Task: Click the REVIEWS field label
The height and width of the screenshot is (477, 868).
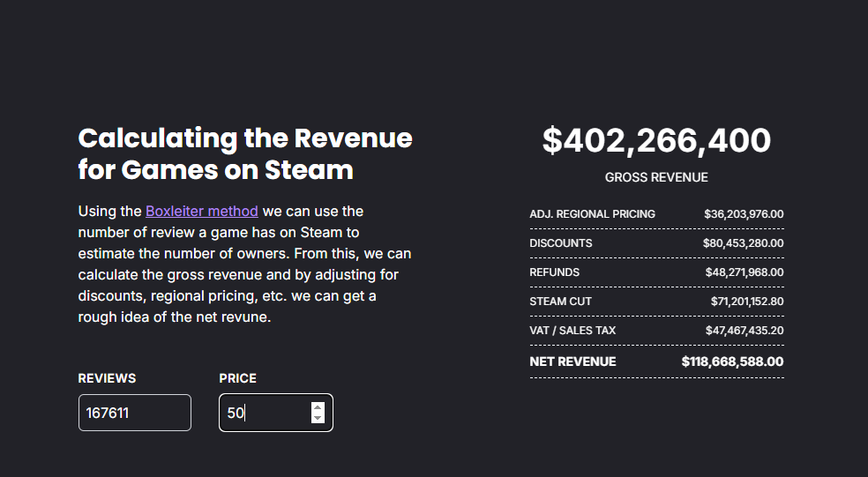Action: point(107,378)
